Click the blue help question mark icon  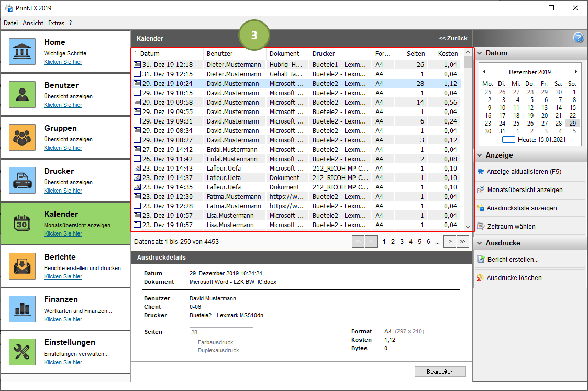click(578, 38)
